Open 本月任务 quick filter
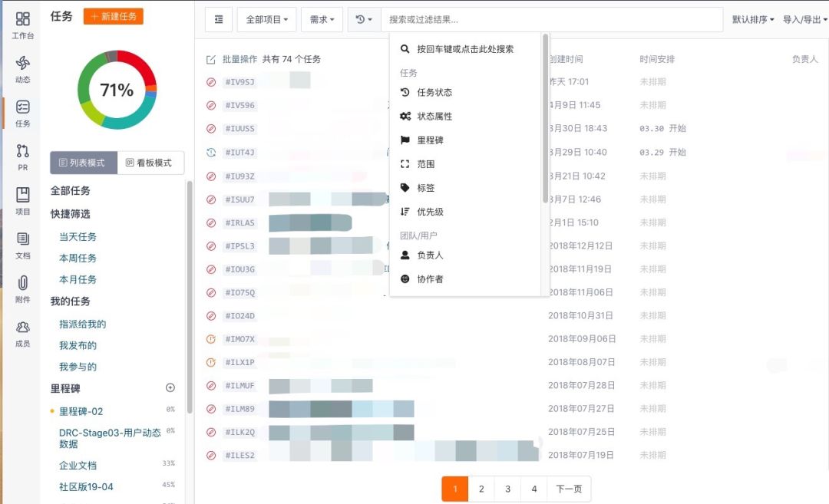 78,279
